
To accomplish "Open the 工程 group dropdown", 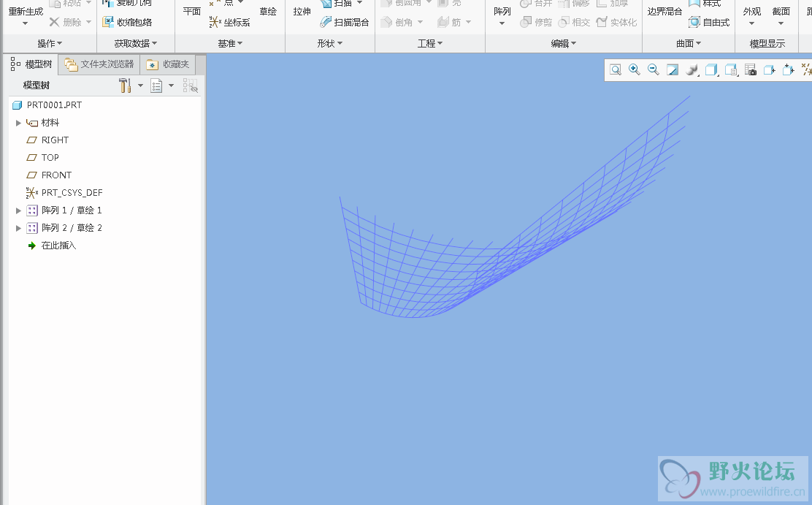I will point(430,44).
